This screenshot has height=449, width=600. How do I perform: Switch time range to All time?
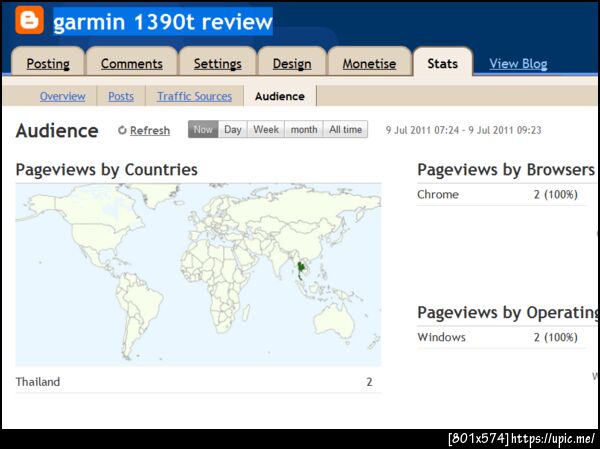pos(346,129)
